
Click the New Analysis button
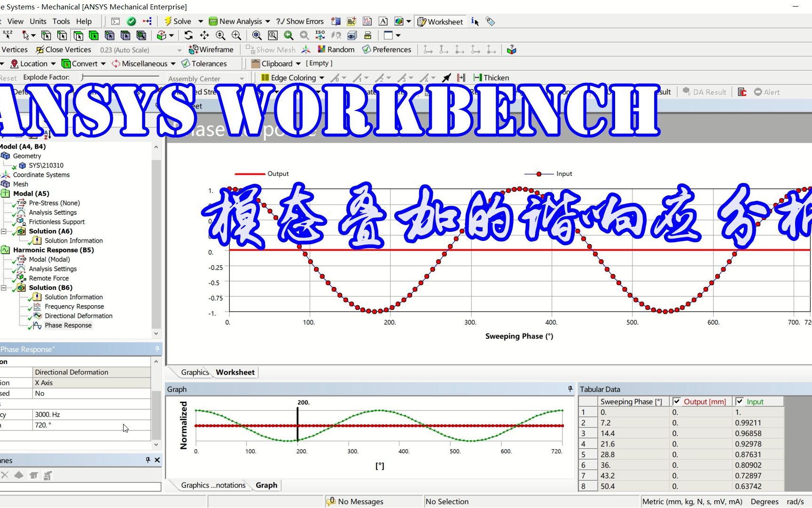click(x=235, y=21)
